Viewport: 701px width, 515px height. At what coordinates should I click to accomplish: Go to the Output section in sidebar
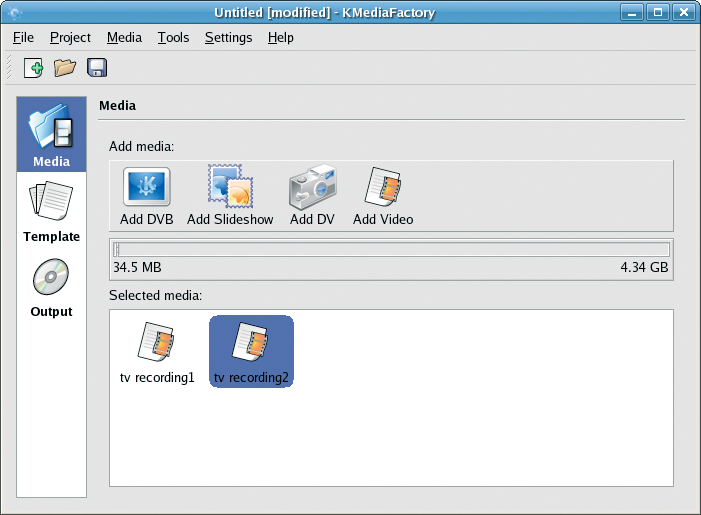click(51, 287)
